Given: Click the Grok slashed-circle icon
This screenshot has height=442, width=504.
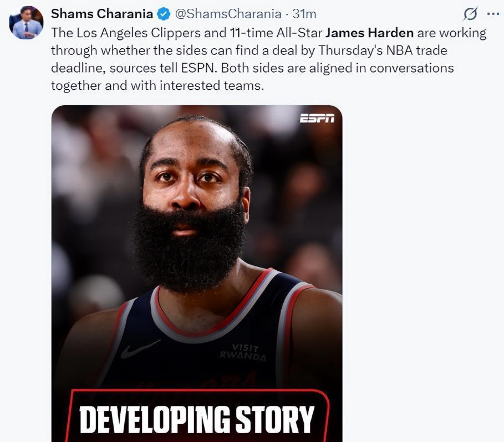Looking at the screenshot, I should (x=470, y=14).
